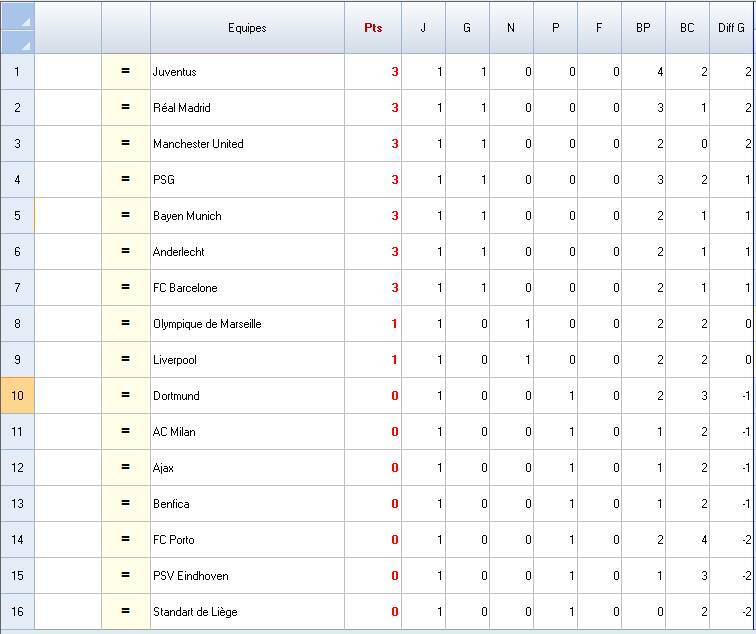Click the equals trend icon for Dortmund
The height and width of the screenshot is (634, 756).
126,396
